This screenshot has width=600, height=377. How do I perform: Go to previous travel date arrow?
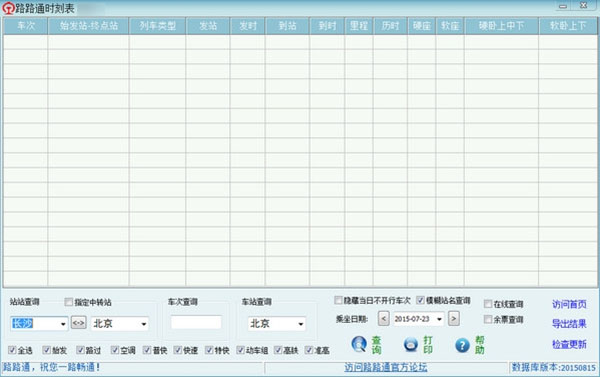(383, 318)
